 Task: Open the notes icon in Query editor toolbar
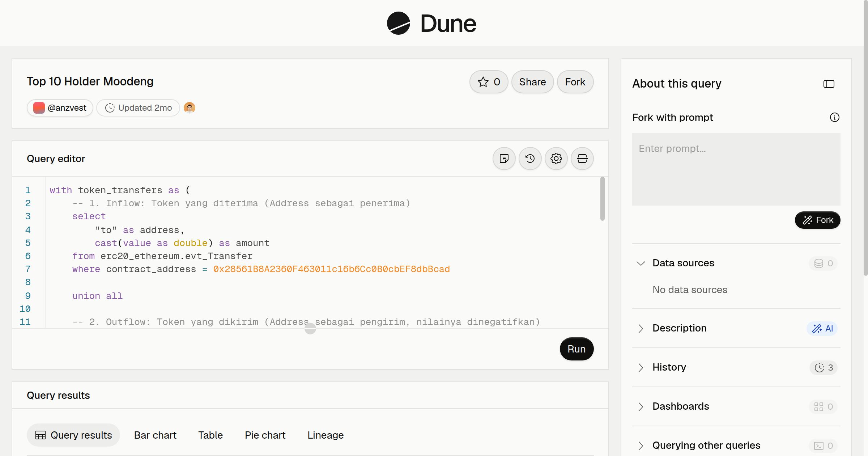click(x=504, y=159)
